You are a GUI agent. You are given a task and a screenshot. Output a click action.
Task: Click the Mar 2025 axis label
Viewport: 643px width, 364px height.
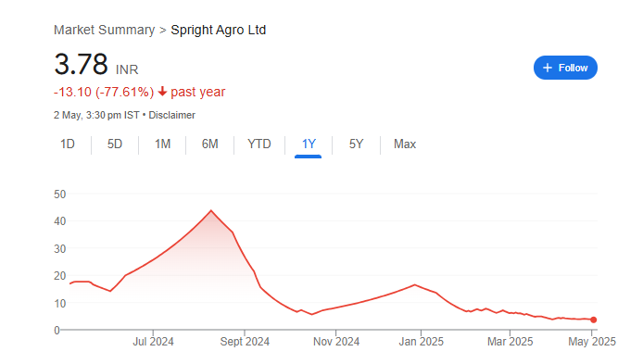511,342
